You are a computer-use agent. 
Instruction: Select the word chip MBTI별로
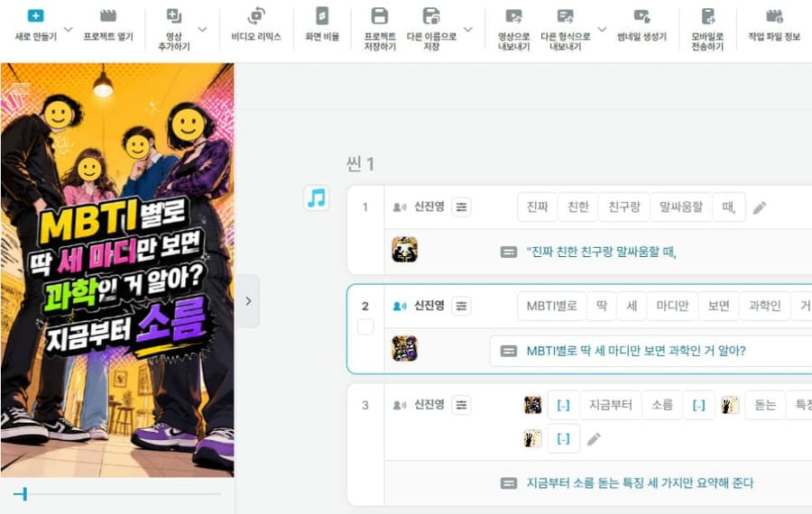pos(551,306)
